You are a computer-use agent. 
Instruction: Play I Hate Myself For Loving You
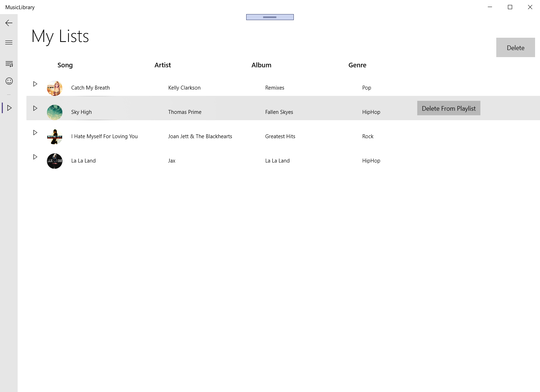(x=35, y=133)
